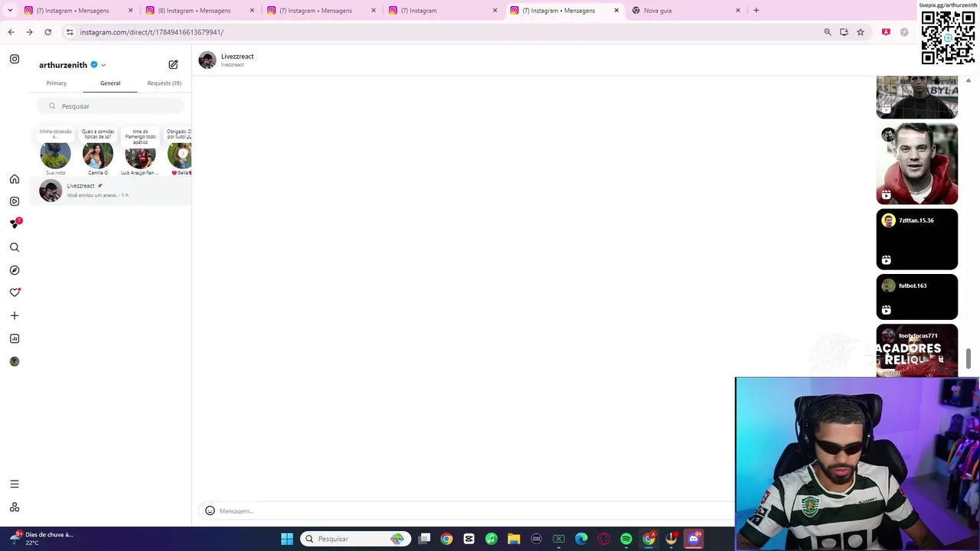Open CapCut from taskbar
Screen dimensions: 980x551
coord(469,539)
